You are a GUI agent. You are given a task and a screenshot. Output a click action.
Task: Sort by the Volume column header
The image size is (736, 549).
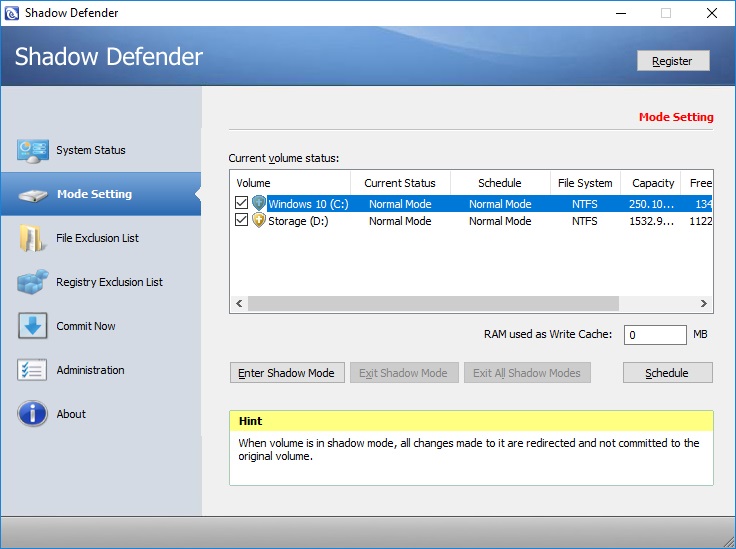pos(290,183)
